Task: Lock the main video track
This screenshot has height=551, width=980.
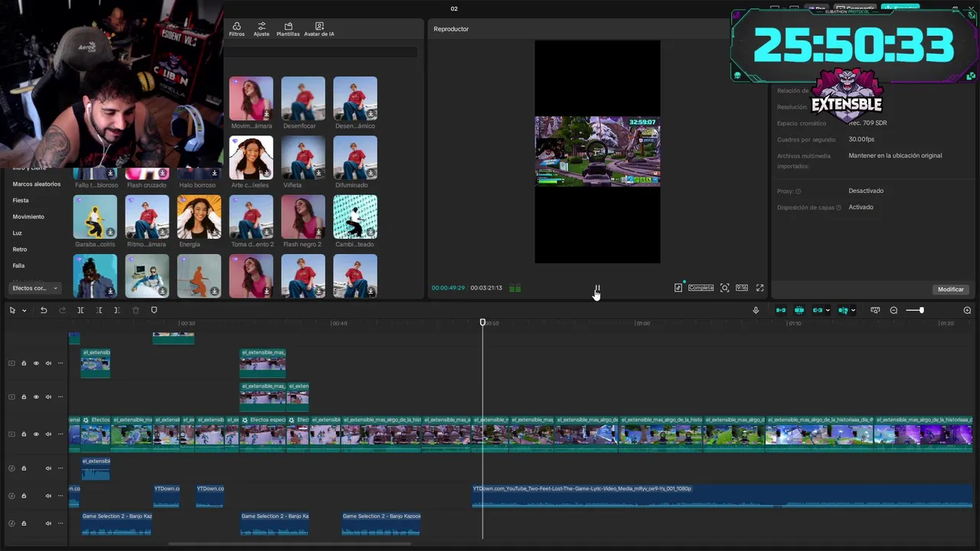Action: pos(24,434)
